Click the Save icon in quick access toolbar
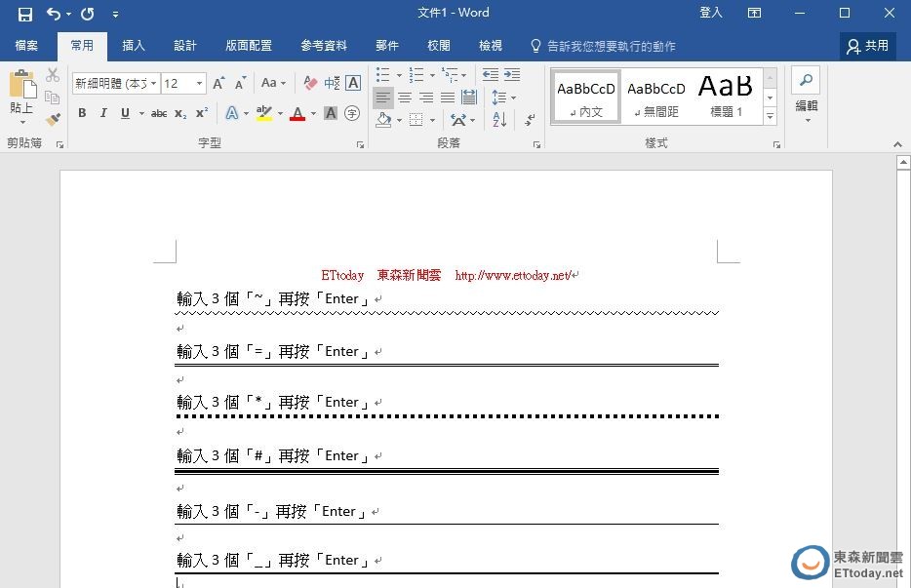911x588 pixels. click(x=25, y=14)
